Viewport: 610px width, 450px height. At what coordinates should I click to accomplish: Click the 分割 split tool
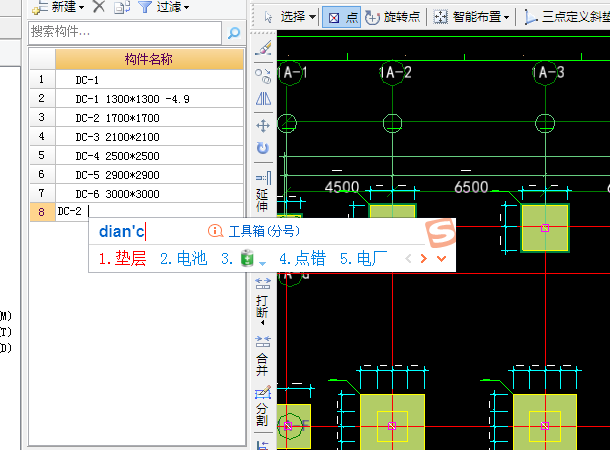pos(263,406)
